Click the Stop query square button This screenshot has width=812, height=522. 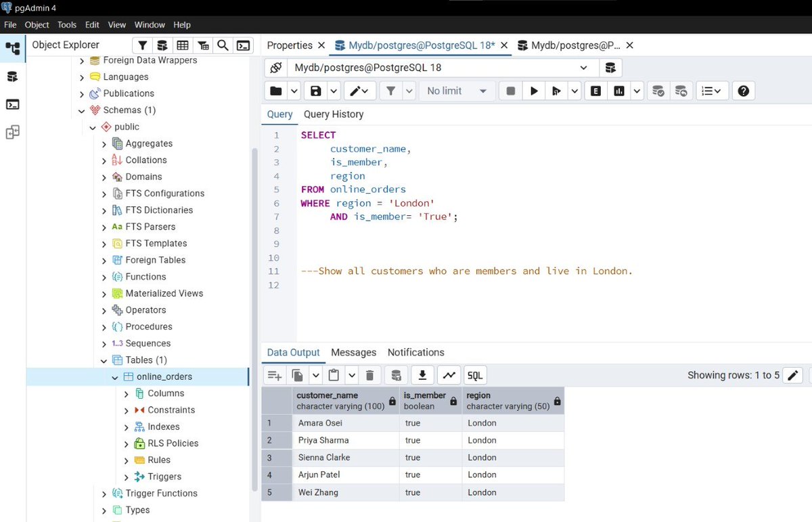click(511, 91)
